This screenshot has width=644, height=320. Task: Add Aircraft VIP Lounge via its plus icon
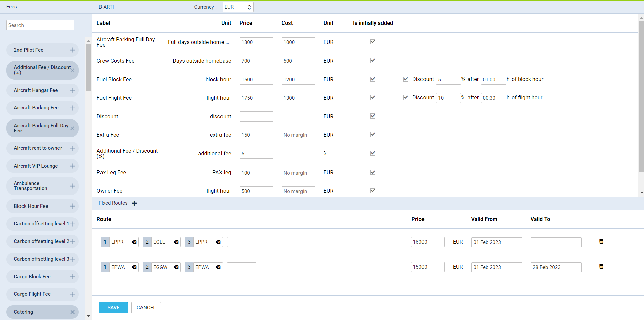click(72, 166)
